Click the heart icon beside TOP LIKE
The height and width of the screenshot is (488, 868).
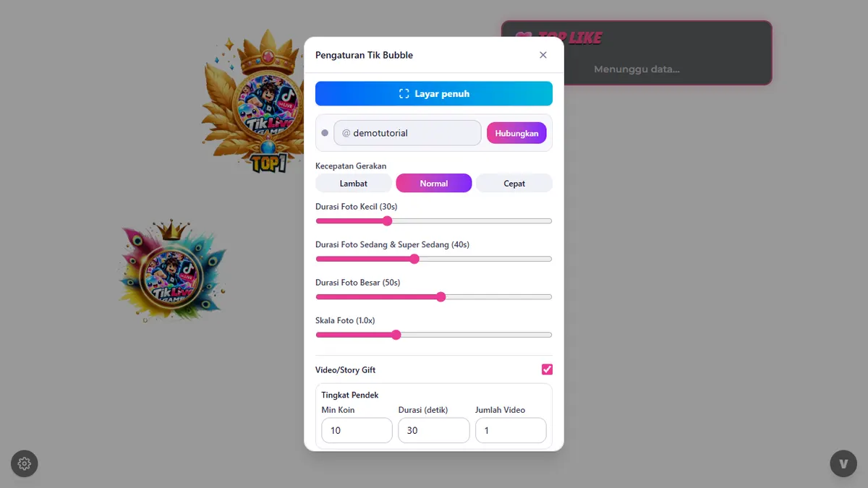(524, 38)
